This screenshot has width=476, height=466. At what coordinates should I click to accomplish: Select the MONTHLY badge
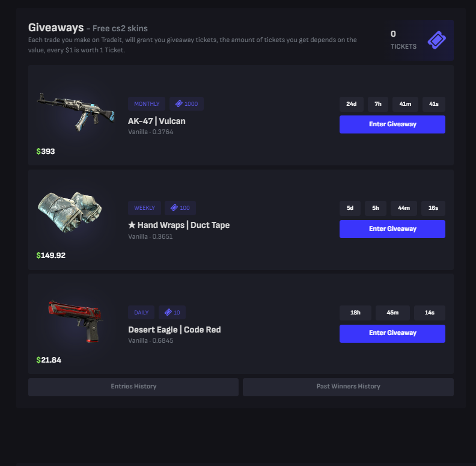(147, 104)
